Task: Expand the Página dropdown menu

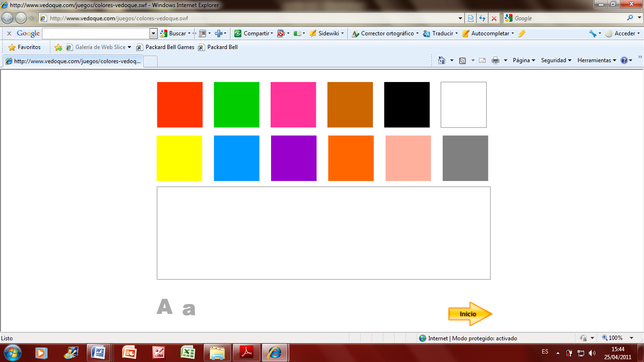Action: [524, 60]
